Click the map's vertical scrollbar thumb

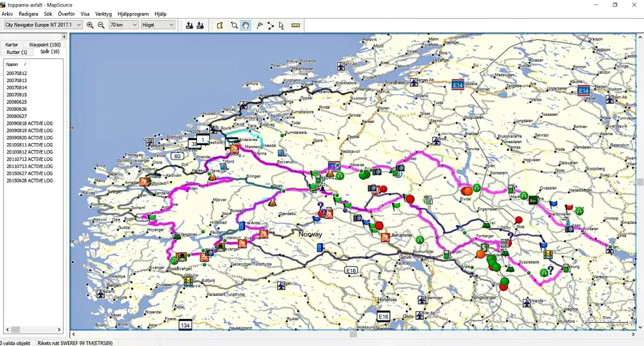640,182
